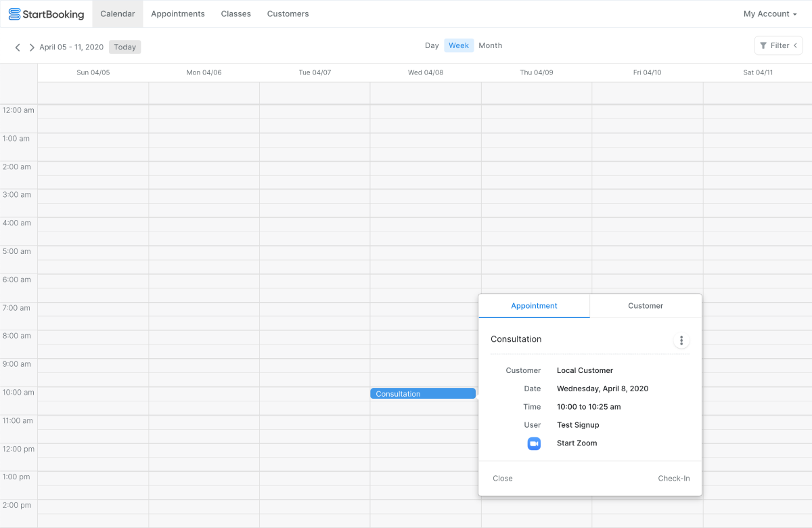Switch to the Day view
Image resolution: width=812 pixels, height=528 pixels.
click(432, 45)
